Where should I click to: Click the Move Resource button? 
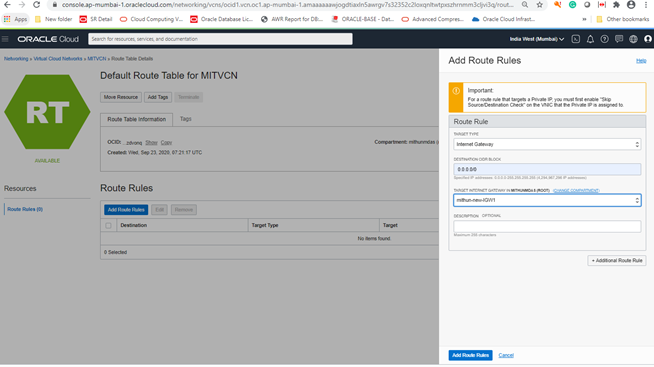point(121,97)
